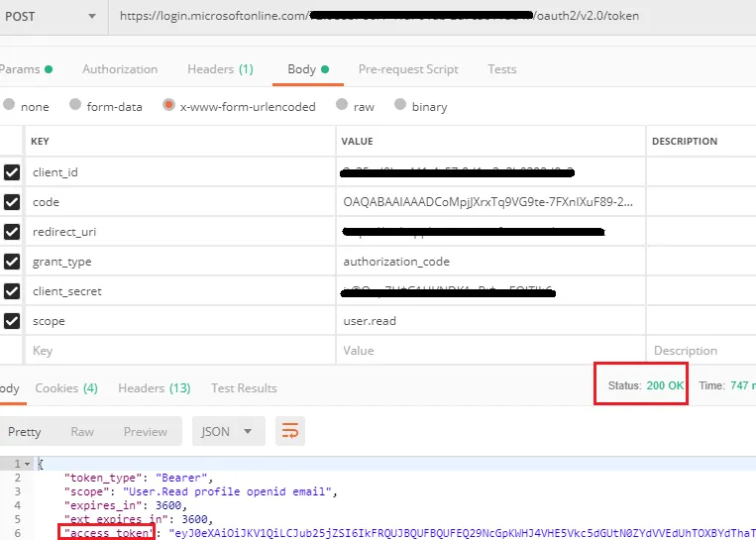Click the empty Description placeholder field
The height and width of the screenshot is (540, 756).
coord(702,351)
